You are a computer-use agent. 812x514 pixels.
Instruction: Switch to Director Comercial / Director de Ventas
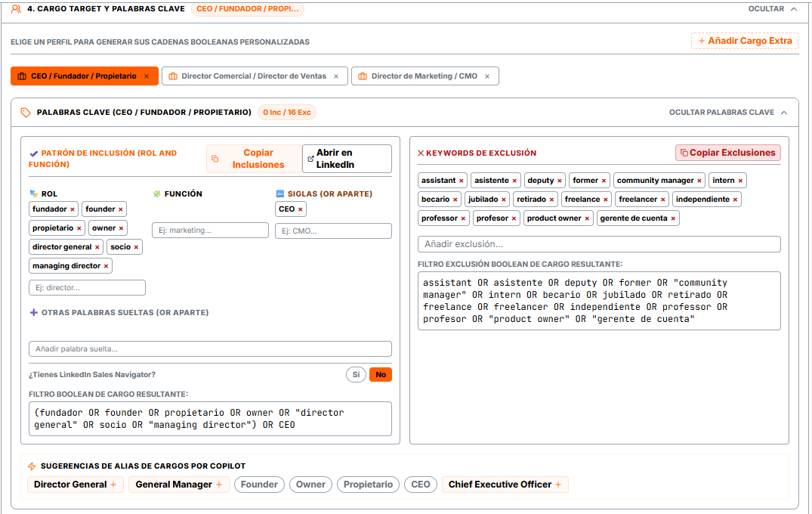(255, 76)
